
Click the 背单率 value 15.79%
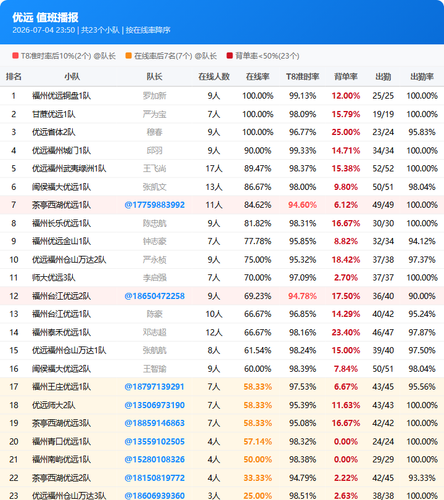click(346, 114)
